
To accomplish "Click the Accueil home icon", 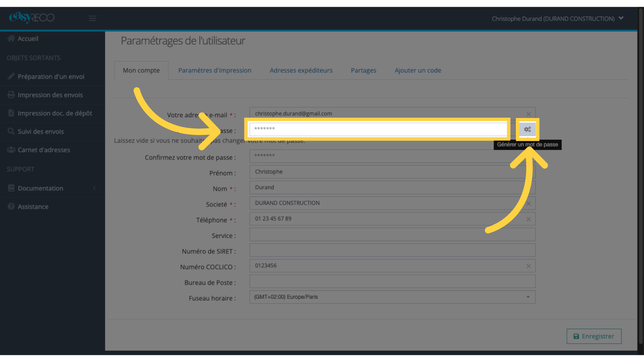I will click(11, 38).
